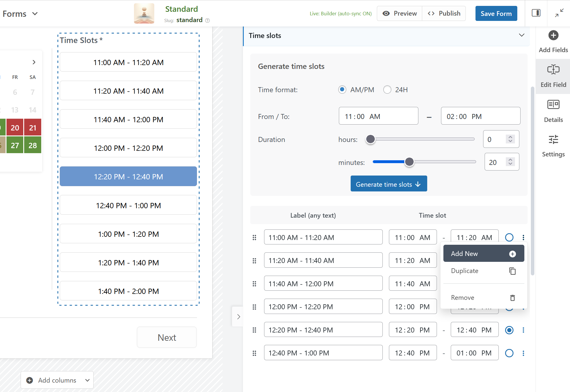Select AM/PM time format radio

coord(342,90)
